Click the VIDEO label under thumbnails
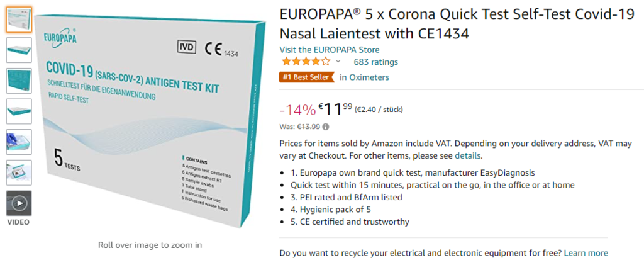The height and width of the screenshot is (265, 644). [18, 222]
